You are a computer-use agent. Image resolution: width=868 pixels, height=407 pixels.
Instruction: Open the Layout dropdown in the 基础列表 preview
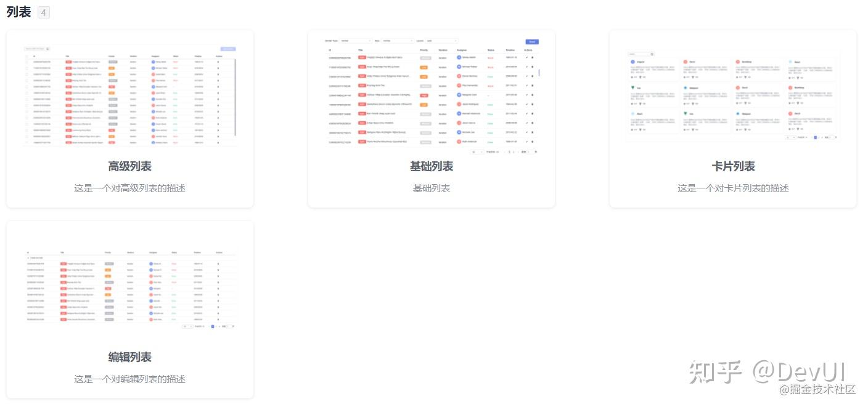point(441,41)
